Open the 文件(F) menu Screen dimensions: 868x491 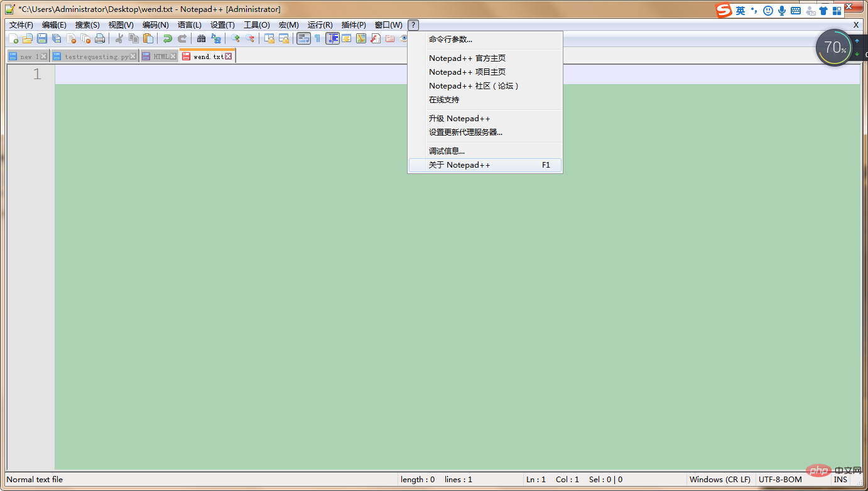(x=21, y=25)
